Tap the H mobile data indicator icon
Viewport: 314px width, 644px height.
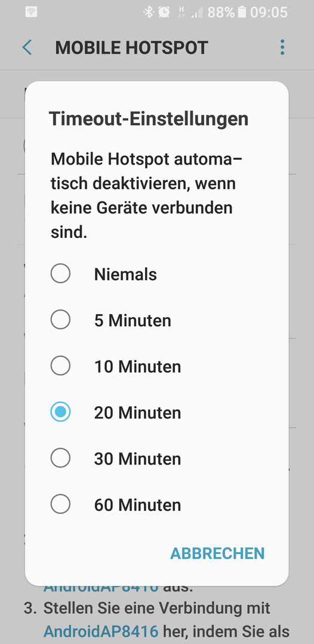tap(181, 12)
